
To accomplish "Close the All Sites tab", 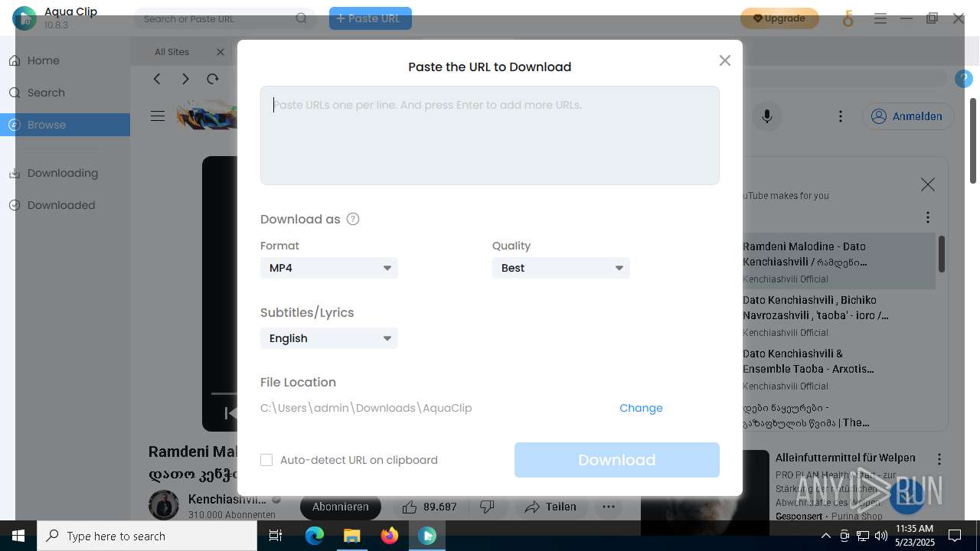I will click(x=220, y=52).
